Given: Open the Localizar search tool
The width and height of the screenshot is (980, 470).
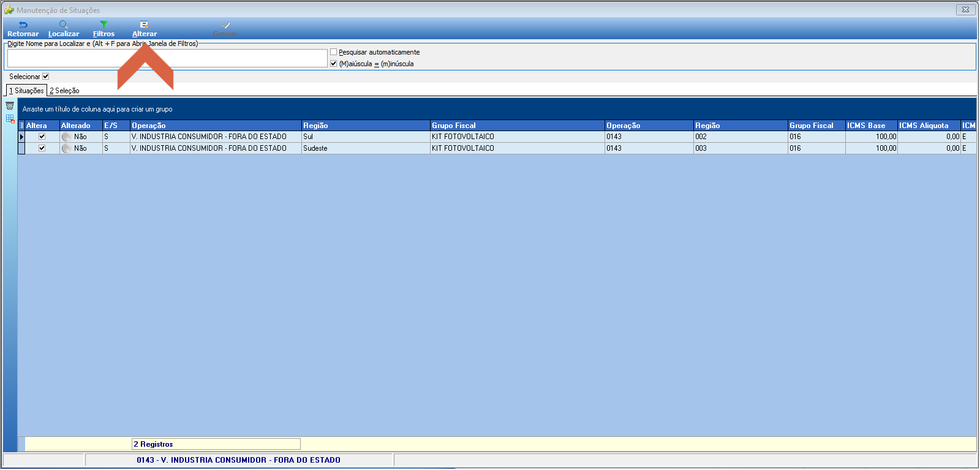Looking at the screenshot, I should pos(64,29).
